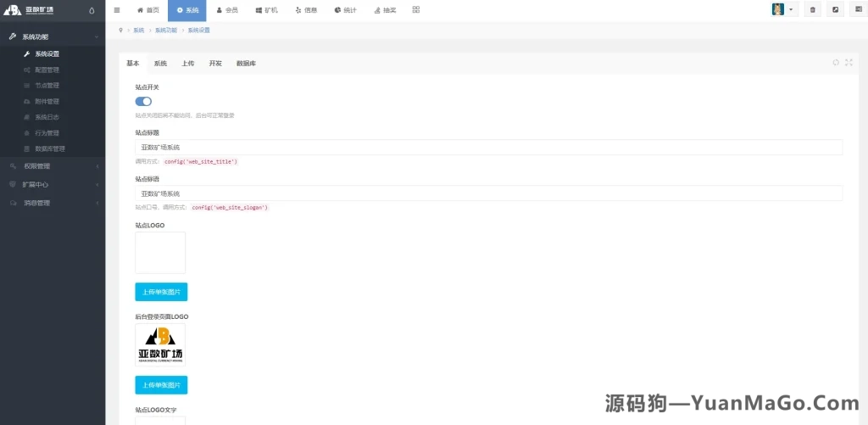
Task: Select 系统 in the top navigation bar
Action: [187, 10]
